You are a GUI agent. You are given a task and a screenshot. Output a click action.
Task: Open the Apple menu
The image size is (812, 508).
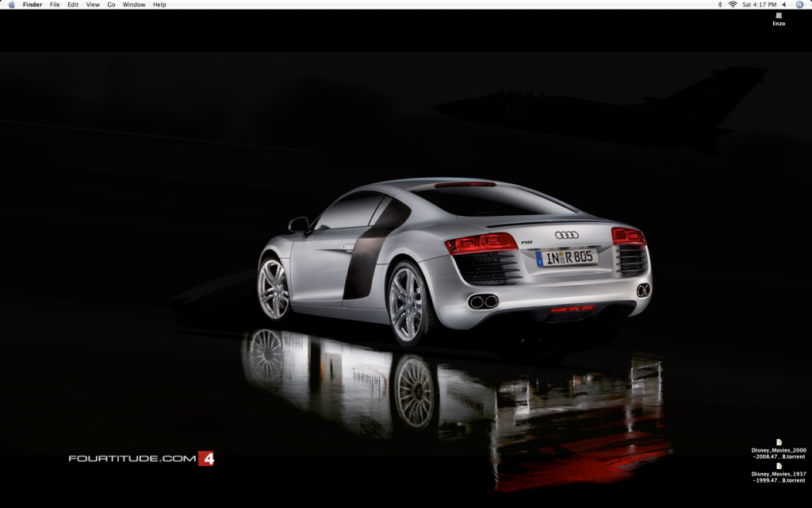11,5
